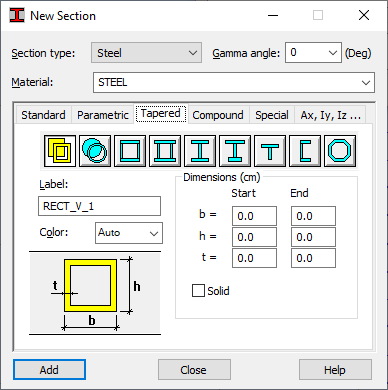
Task: Choose the box section shape icon
Action: pos(130,151)
